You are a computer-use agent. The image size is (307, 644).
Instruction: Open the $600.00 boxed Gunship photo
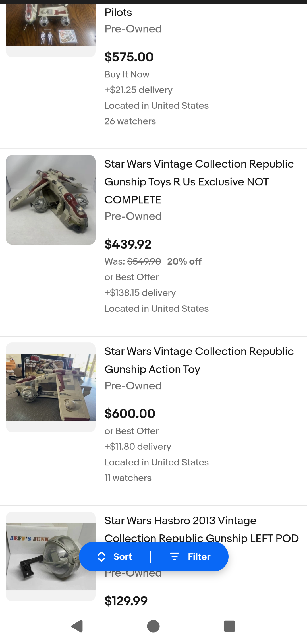pos(51,387)
